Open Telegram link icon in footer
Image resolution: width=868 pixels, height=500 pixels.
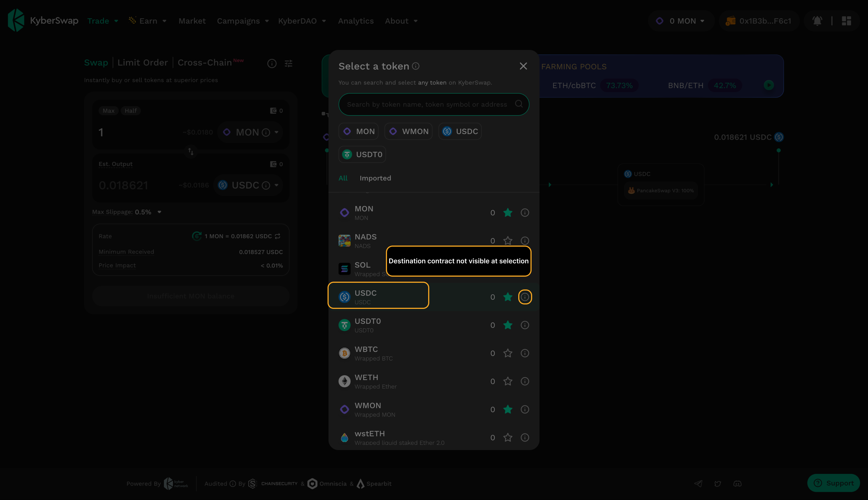click(x=698, y=484)
